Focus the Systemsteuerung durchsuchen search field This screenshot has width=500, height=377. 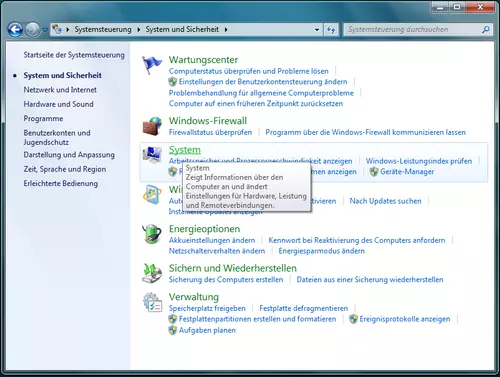[x=413, y=30]
